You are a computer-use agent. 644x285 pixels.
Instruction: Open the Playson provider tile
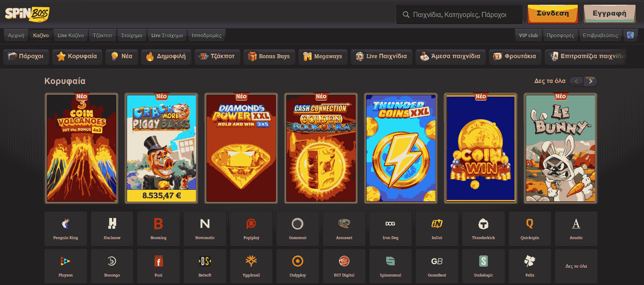pos(66,266)
